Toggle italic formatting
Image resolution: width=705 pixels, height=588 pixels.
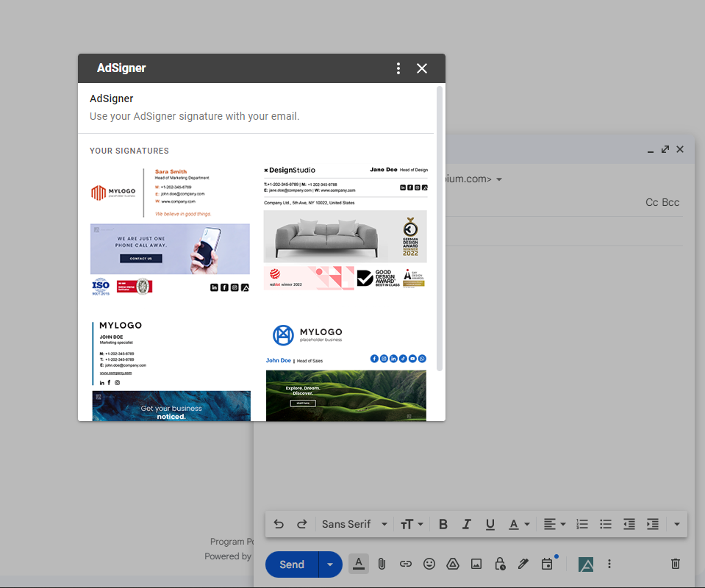point(467,524)
